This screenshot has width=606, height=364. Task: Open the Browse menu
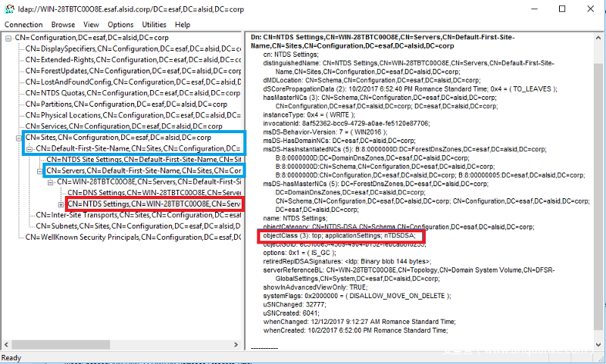[x=63, y=24]
